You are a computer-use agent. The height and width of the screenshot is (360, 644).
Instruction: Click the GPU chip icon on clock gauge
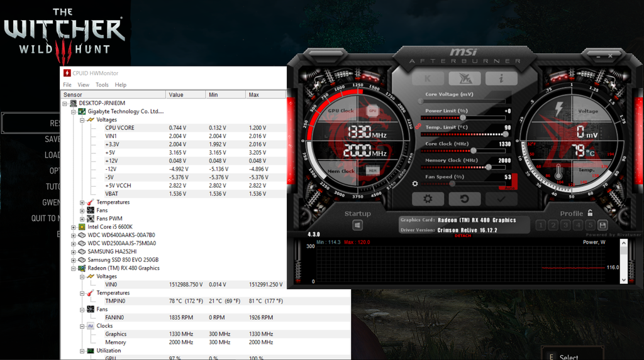[x=372, y=111]
